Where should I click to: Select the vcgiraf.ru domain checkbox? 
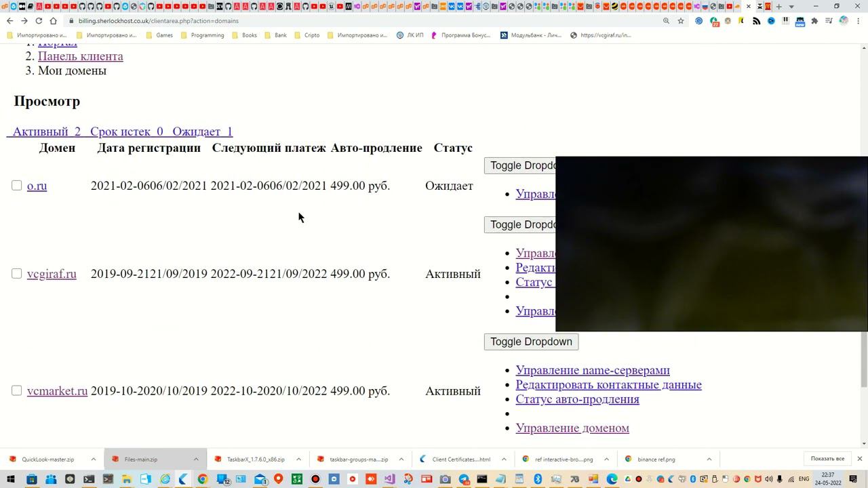(x=17, y=274)
